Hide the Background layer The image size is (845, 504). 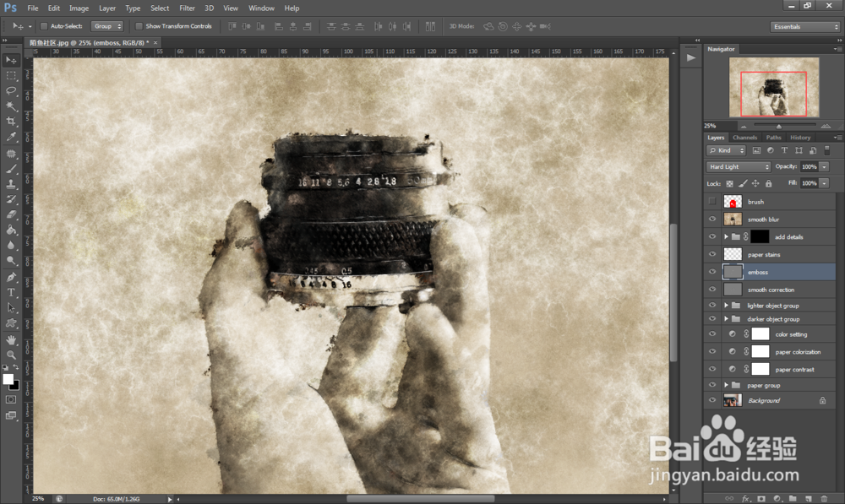711,400
